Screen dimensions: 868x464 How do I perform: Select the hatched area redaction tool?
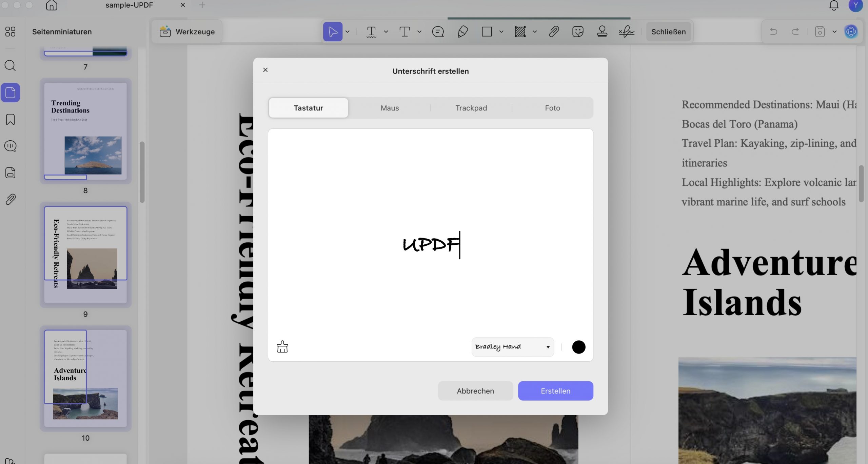pos(520,32)
